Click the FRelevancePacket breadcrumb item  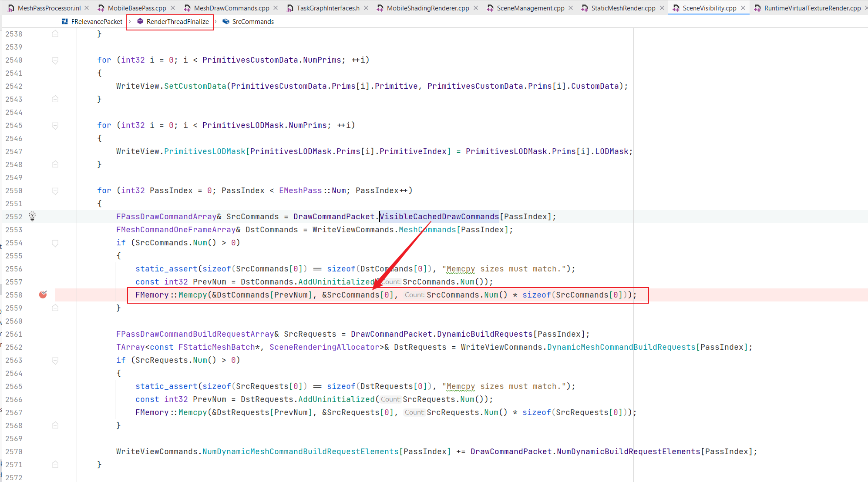click(97, 21)
